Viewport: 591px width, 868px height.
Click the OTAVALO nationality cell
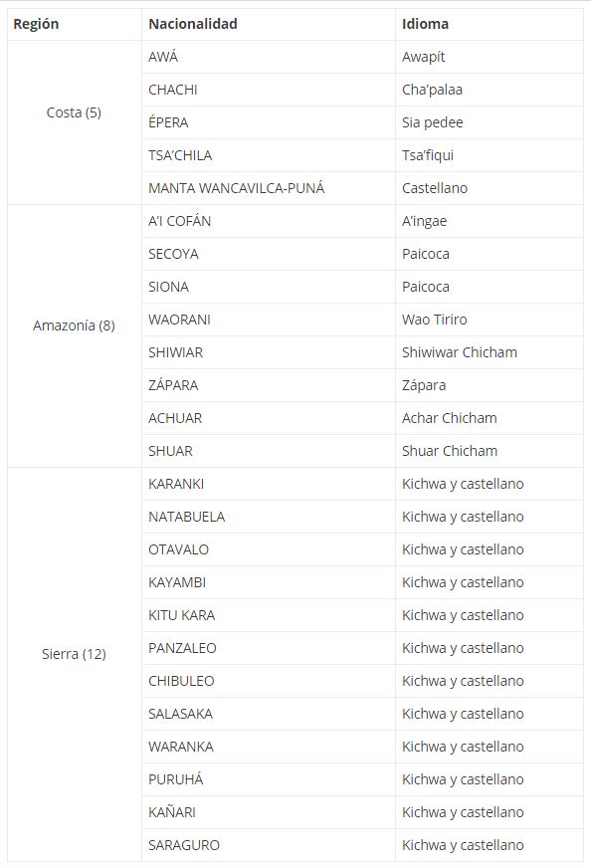(269, 549)
